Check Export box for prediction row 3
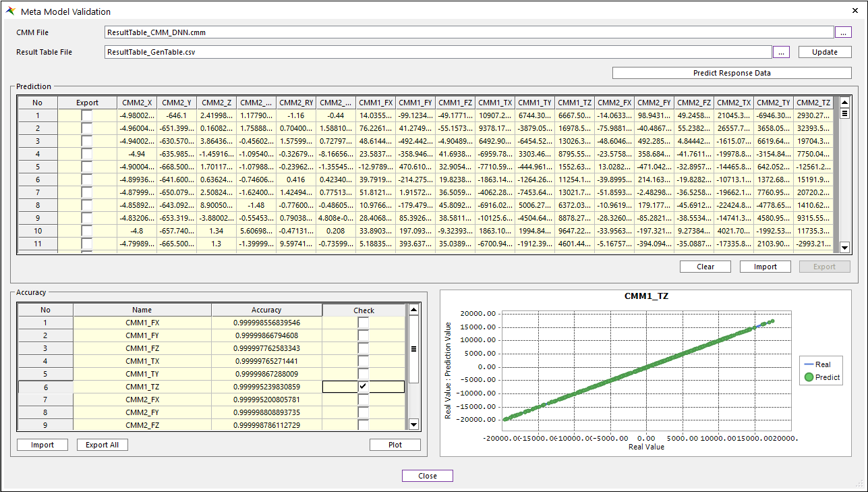Image resolution: width=868 pixels, height=492 pixels. [87, 141]
